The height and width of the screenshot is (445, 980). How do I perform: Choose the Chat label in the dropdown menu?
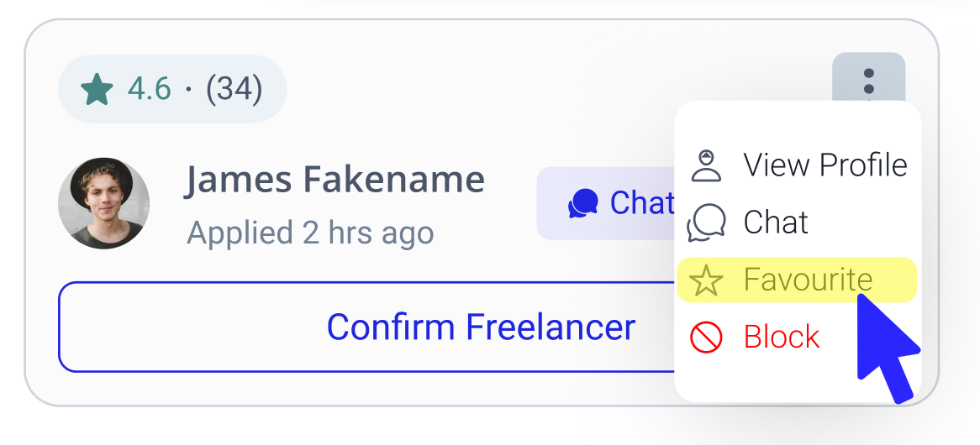click(776, 222)
